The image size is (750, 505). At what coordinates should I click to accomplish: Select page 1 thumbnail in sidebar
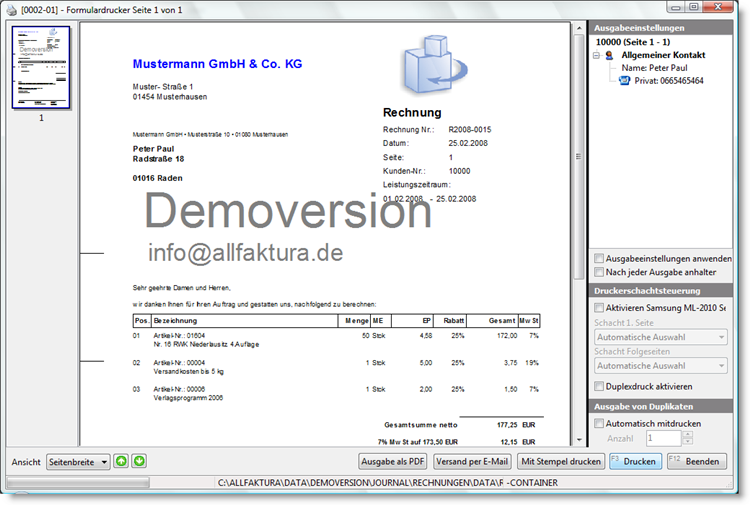click(41, 67)
